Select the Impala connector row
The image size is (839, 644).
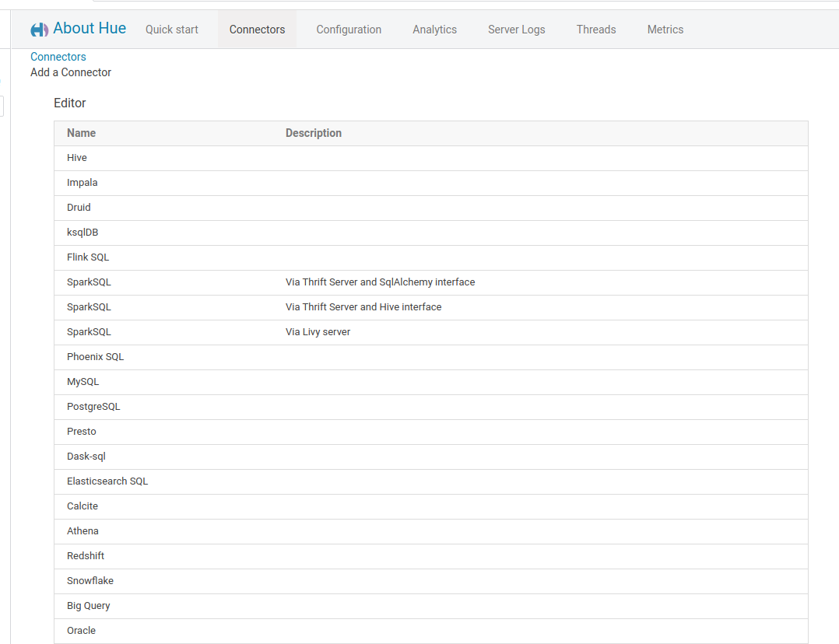tap(82, 183)
